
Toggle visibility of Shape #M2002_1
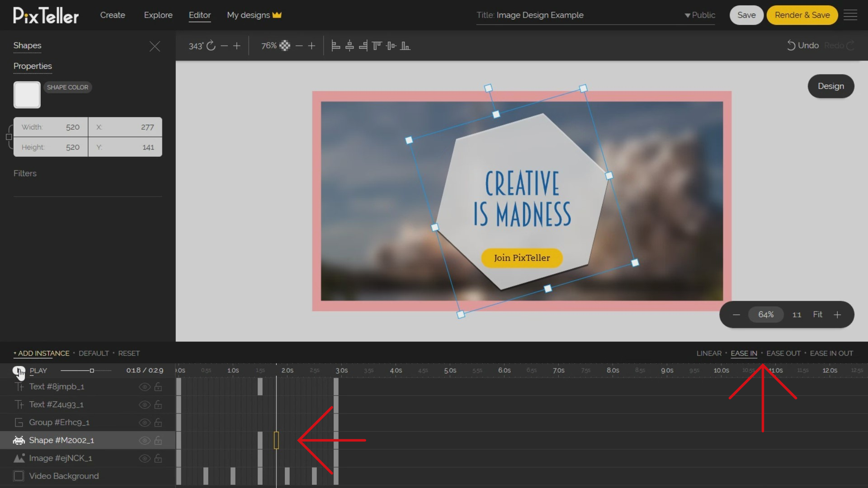145,441
